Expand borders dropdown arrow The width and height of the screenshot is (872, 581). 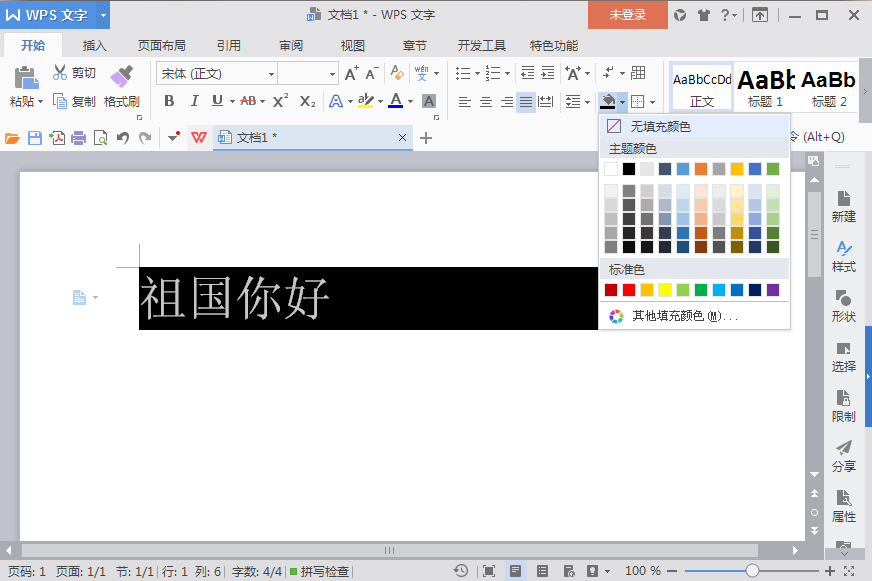(x=652, y=102)
